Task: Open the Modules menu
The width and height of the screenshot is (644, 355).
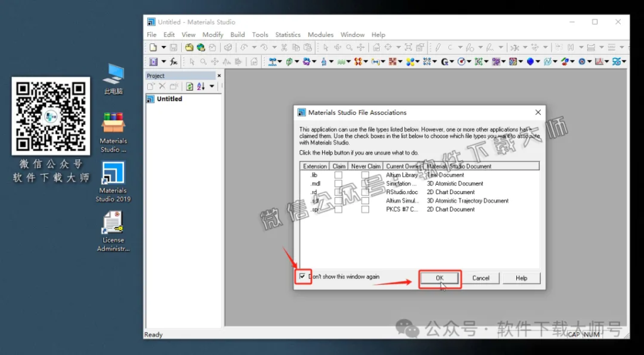Action: pos(320,35)
